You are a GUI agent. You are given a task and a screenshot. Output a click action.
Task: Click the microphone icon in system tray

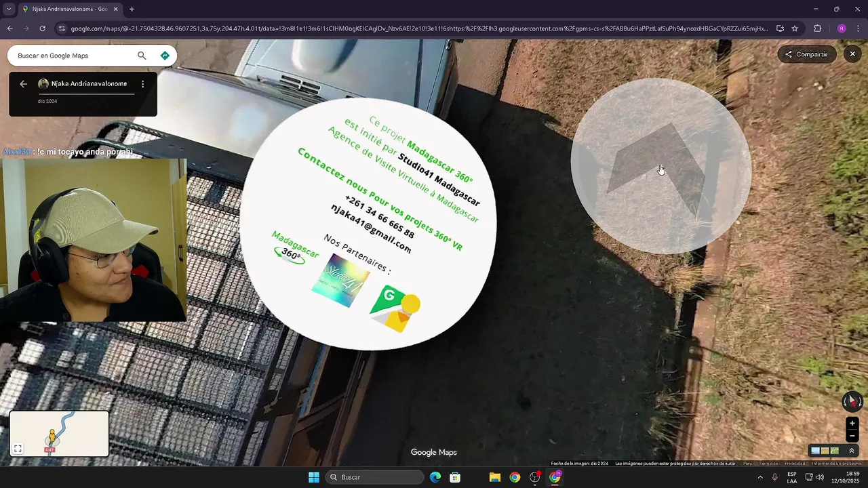coord(774,477)
